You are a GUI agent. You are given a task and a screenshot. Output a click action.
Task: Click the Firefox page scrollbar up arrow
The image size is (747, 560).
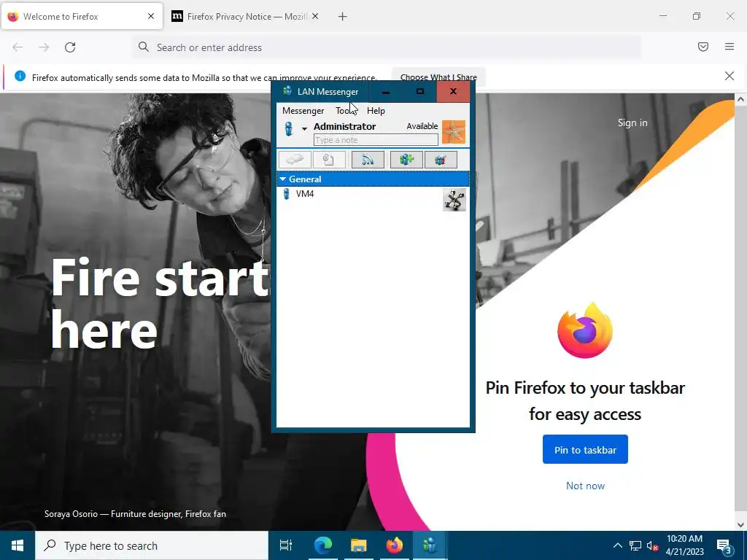[740, 99]
